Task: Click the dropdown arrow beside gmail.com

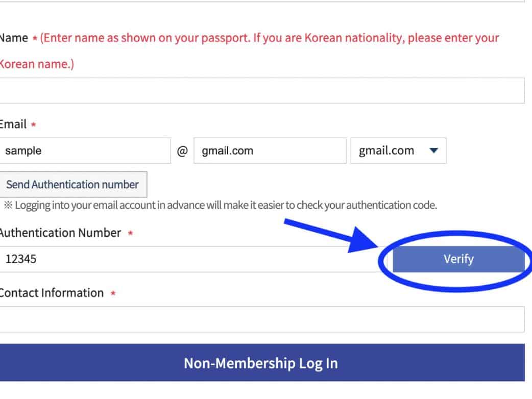Action: click(433, 151)
